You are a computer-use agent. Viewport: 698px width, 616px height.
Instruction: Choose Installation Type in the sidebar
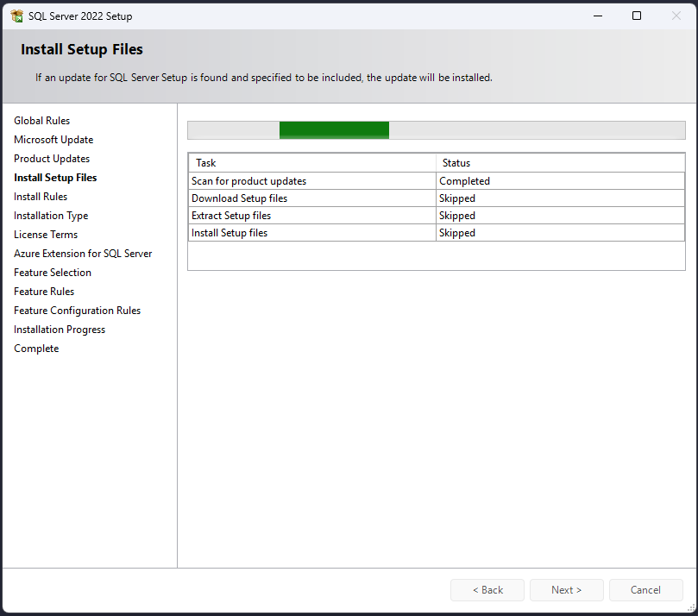pyautogui.click(x=51, y=216)
